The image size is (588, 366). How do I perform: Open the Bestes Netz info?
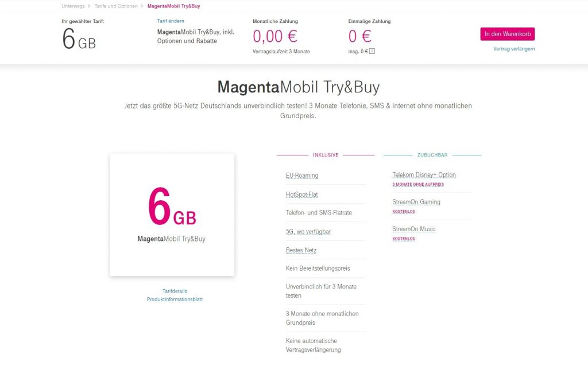[x=301, y=250]
